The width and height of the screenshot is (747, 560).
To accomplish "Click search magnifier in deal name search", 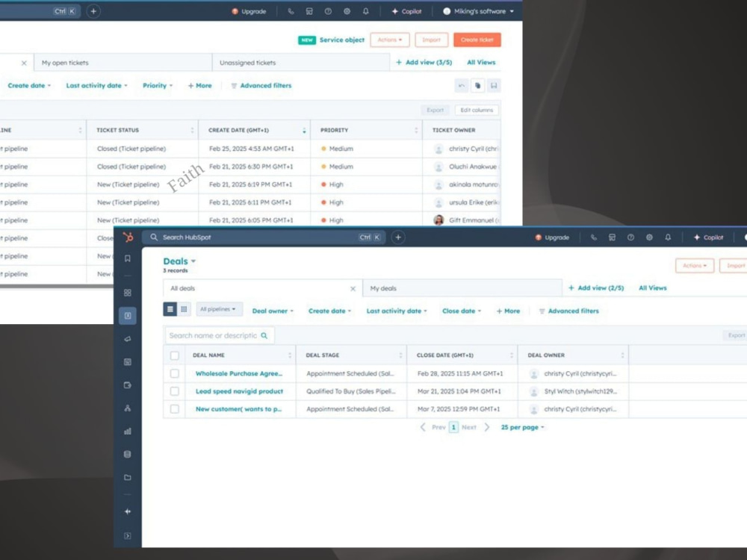I will [x=264, y=336].
